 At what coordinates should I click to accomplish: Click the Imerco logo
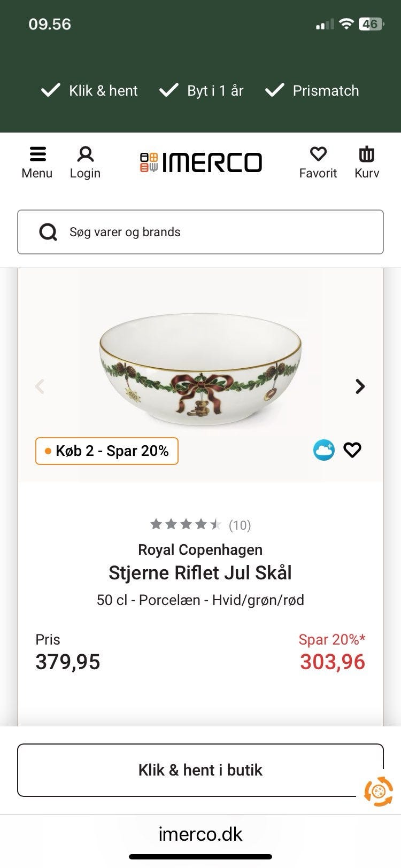201,162
